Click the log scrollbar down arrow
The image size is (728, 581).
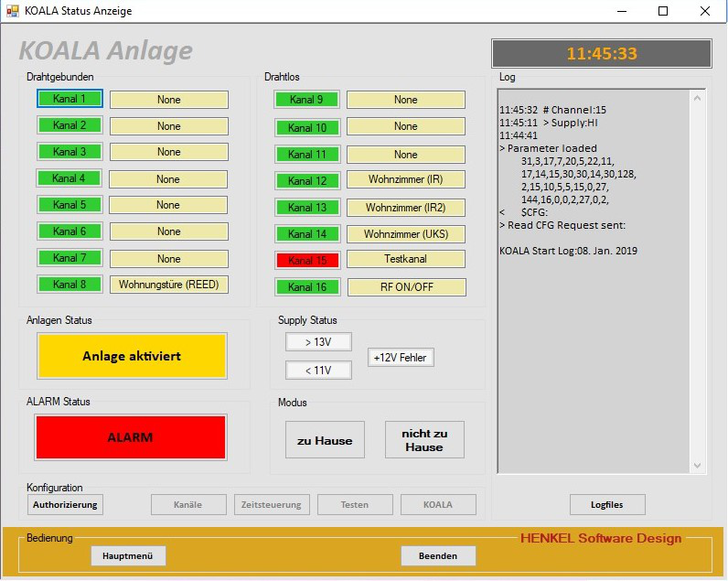click(x=698, y=466)
